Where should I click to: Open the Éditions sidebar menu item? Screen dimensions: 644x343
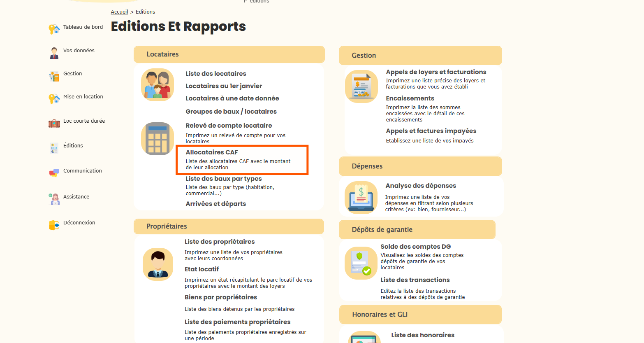coord(73,146)
